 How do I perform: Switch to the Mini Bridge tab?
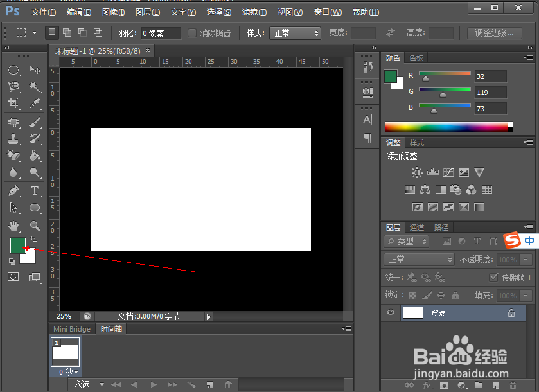[x=72, y=329]
